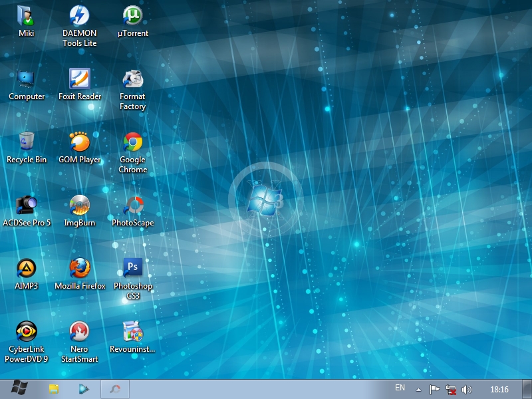Image resolution: width=532 pixels, height=399 pixels.
Task: Launch Google Chrome
Action: 132,141
